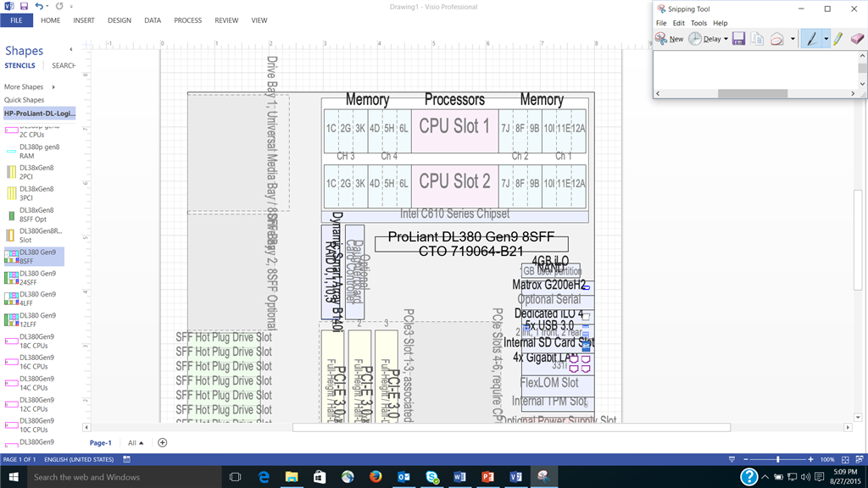This screenshot has width=868, height=488.
Task: Pick the DL38xGen8 8SFF Opt shape
Action: 34,214
